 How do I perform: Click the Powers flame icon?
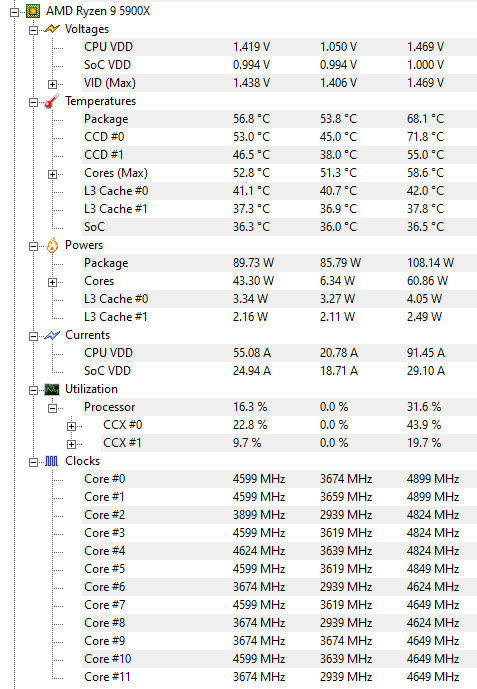pyautogui.click(x=52, y=245)
